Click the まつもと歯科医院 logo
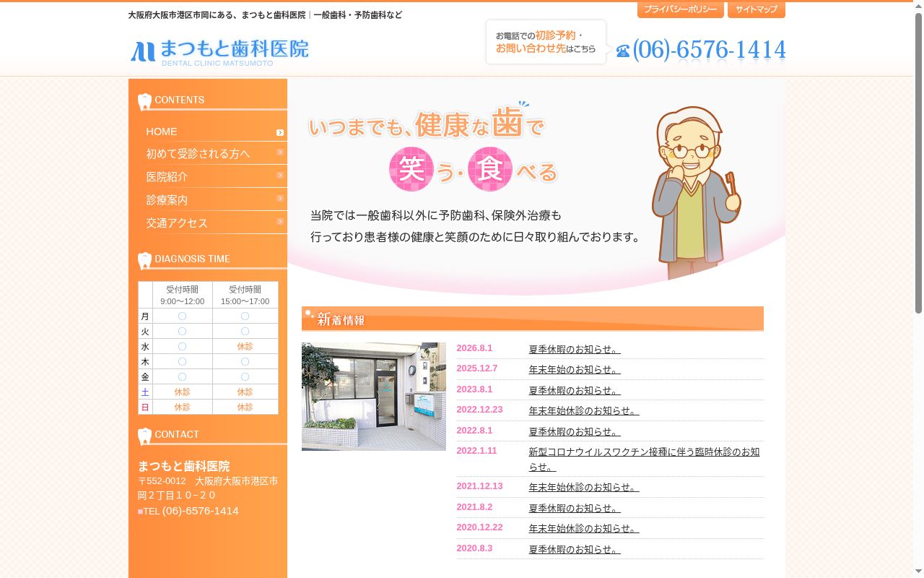Screen dimensions: 924x578 (219, 52)
